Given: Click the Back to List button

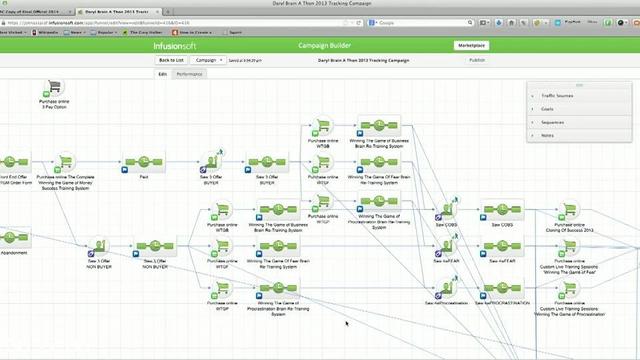Looking at the screenshot, I should coord(171,60).
